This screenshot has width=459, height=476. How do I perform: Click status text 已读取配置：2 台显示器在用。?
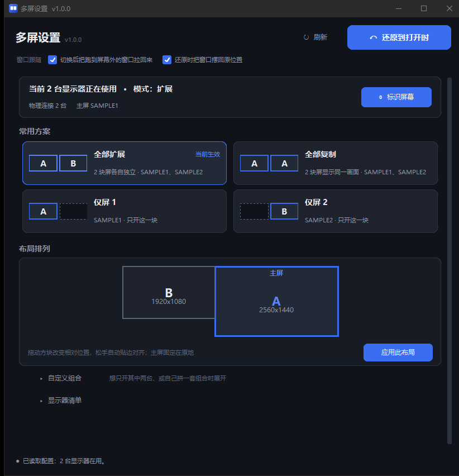pyautogui.click(x=64, y=461)
